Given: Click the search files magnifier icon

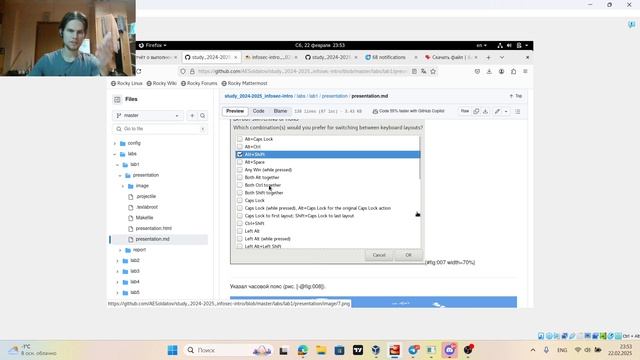Looking at the screenshot, I should (x=202, y=116).
